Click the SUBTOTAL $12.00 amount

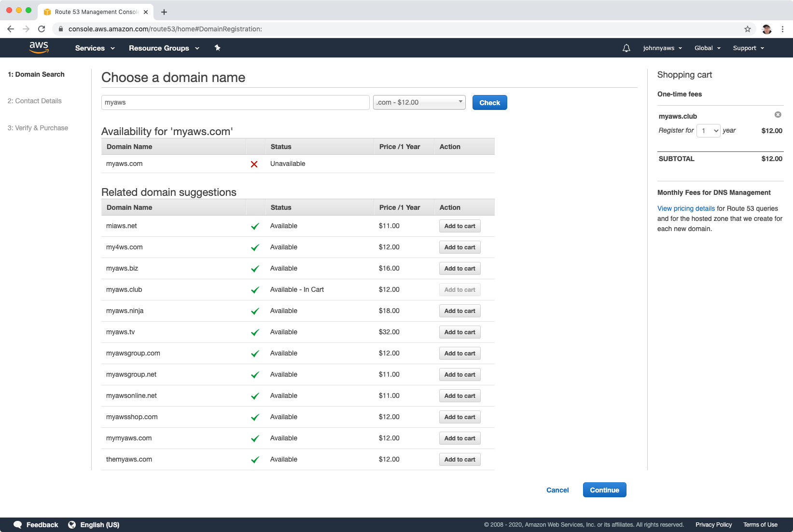pos(772,159)
